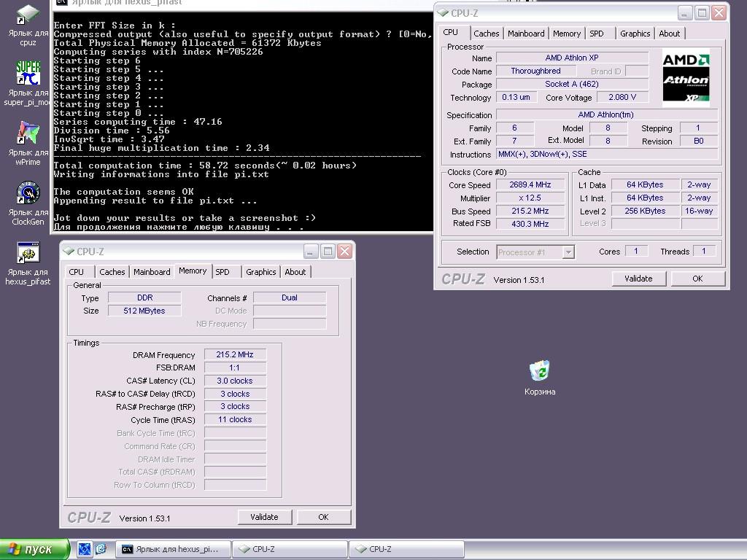Open Mainboard tab in CPU window
This screenshot has width=747, height=560.
click(526, 34)
